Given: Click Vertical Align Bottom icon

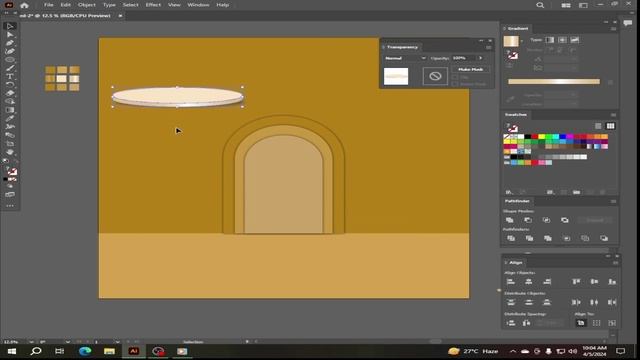Looking at the screenshot, I should coord(612,282).
